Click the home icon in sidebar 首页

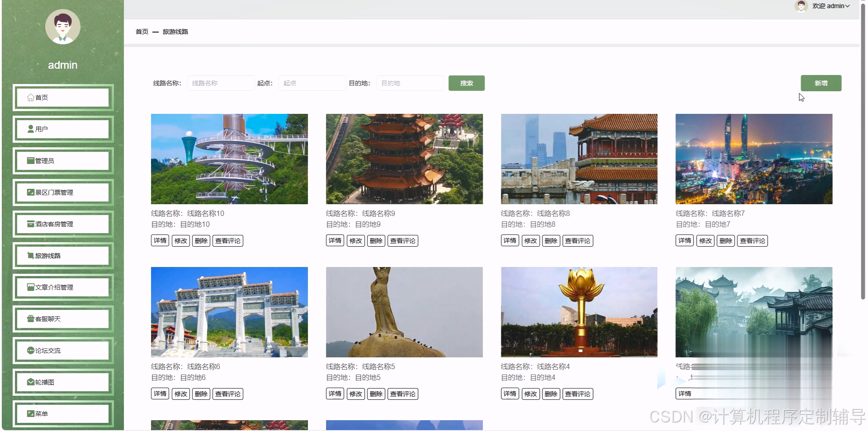click(x=31, y=98)
